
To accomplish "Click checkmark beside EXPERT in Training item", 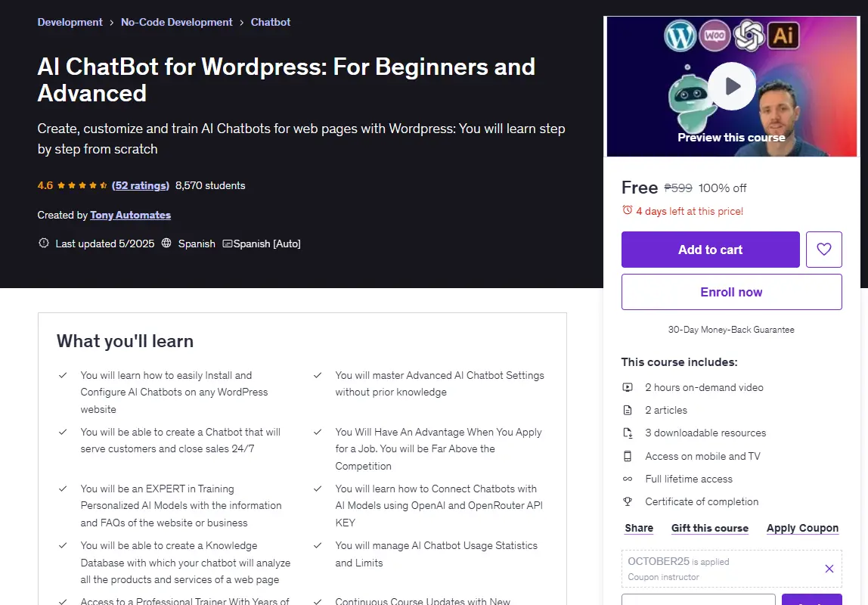I will [63, 489].
